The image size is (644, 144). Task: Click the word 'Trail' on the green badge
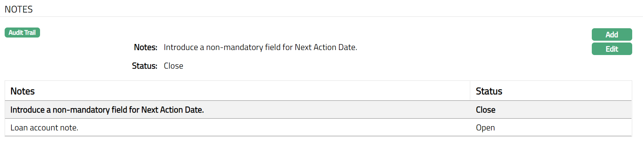click(x=30, y=33)
